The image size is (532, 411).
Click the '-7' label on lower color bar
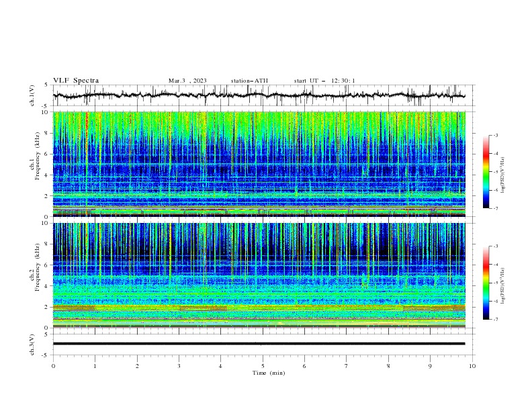(496, 320)
